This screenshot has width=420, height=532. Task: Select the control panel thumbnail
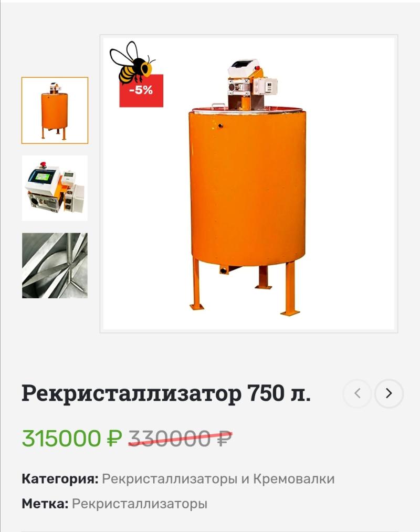[x=55, y=188]
